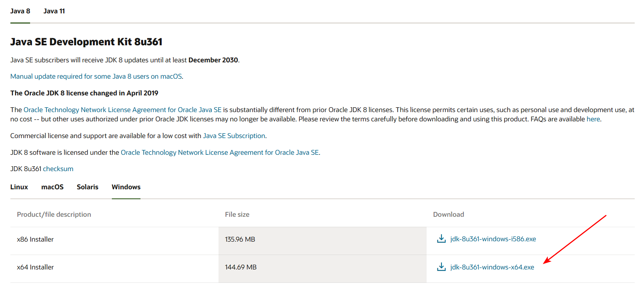This screenshot has width=644, height=291.
Task: Click the 'Java SE Development Kit 8u361' heading
Action: pos(86,42)
